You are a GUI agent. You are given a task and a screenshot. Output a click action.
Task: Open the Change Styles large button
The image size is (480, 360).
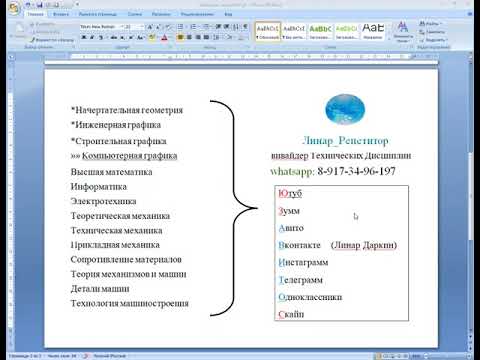coord(403,31)
